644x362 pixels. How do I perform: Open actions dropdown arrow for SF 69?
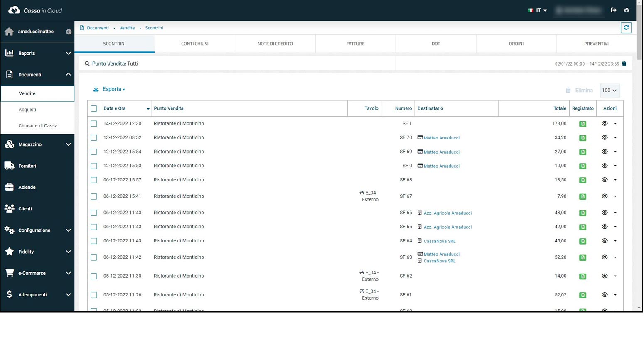tap(615, 152)
